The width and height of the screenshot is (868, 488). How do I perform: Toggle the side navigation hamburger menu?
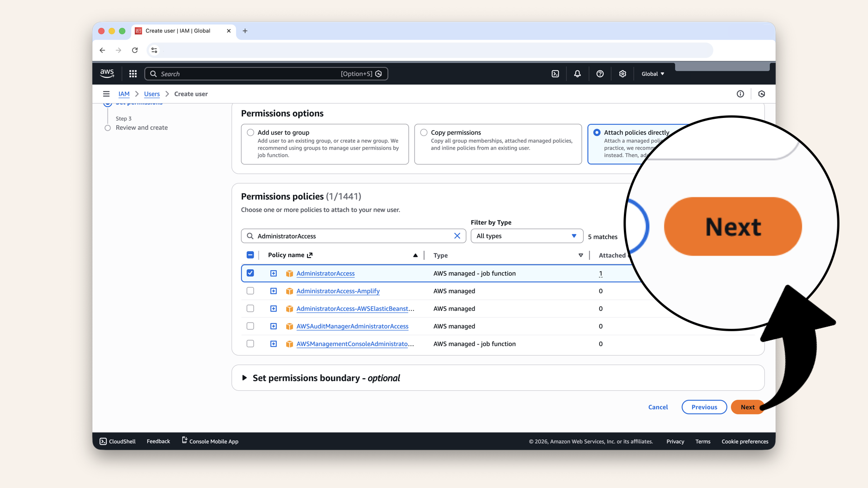pos(106,94)
